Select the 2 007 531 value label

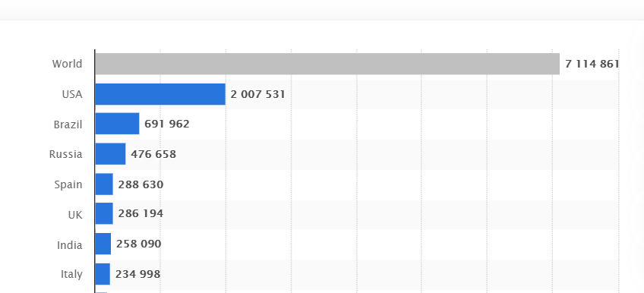[257, 94]
